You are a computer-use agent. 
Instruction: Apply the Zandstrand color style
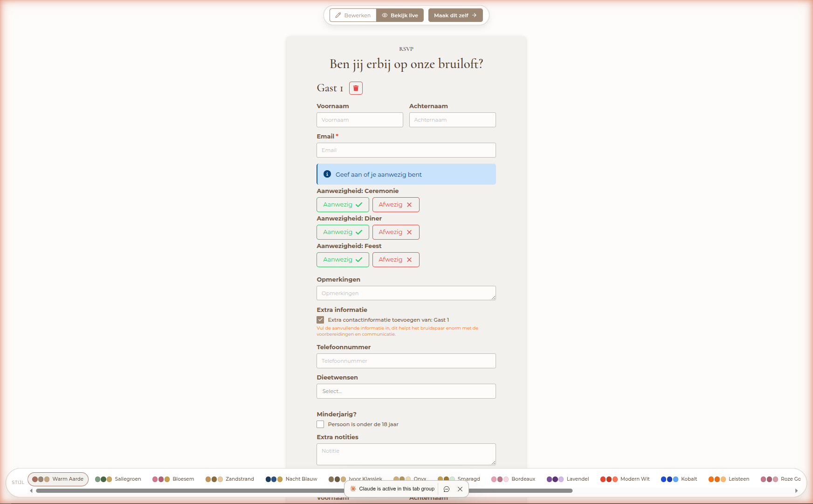(x=230, y=479)
